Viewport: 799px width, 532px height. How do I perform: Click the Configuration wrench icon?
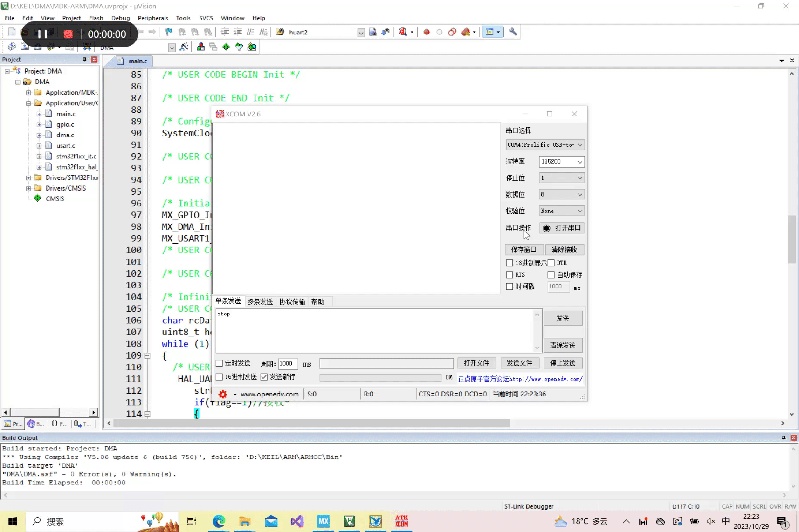point(513,32)
